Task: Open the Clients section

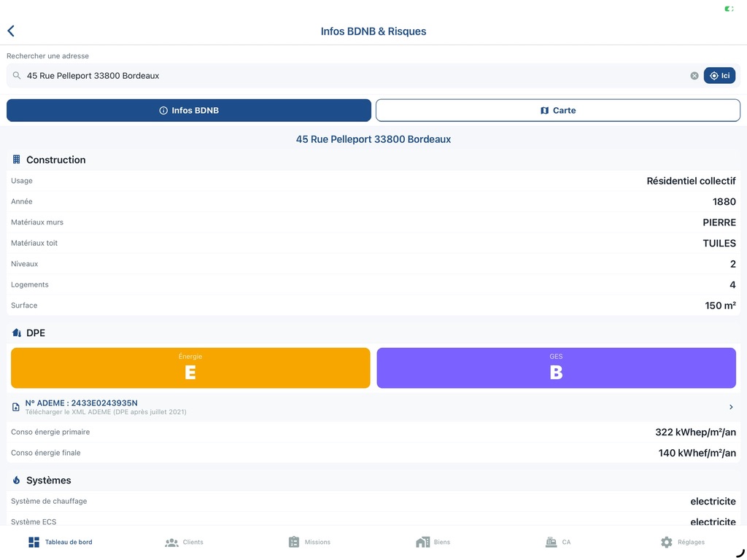Action: pos(185,542)
